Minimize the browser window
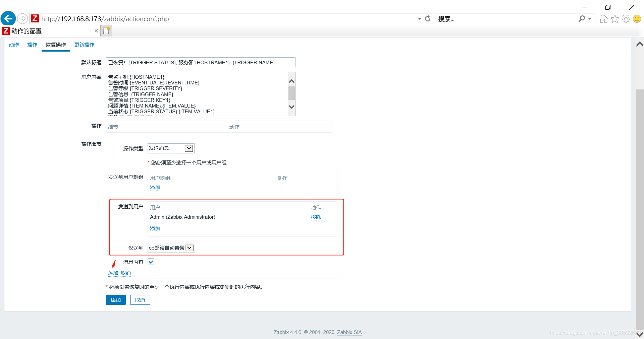The width and height of the screenshot is (644, 339). (x=585, y=7)
